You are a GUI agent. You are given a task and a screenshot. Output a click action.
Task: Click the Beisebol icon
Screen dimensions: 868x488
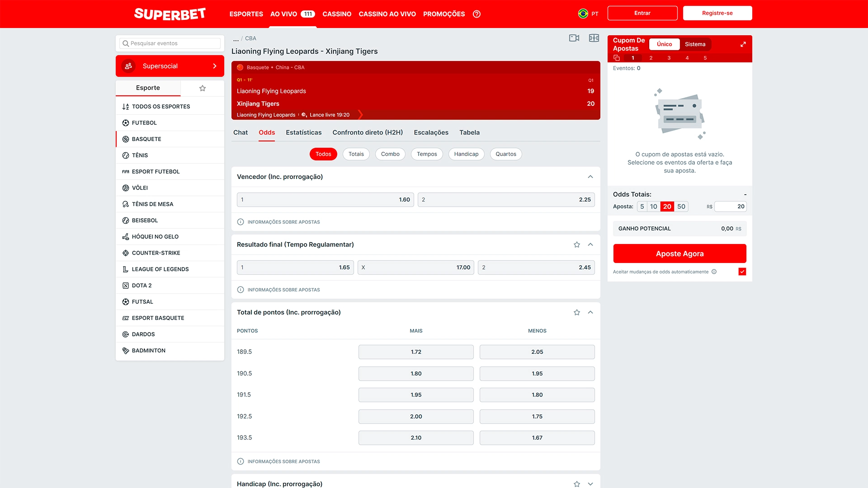(x=126, y=221)
